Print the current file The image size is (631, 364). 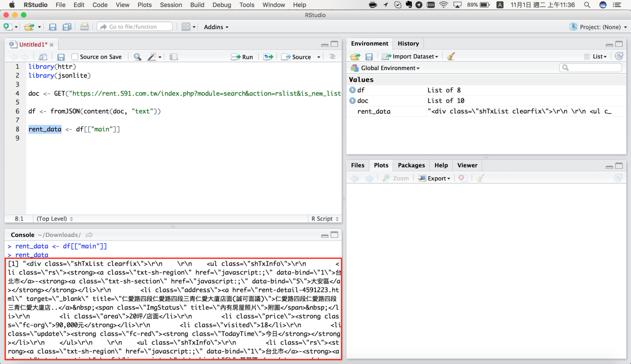(84, 27)
